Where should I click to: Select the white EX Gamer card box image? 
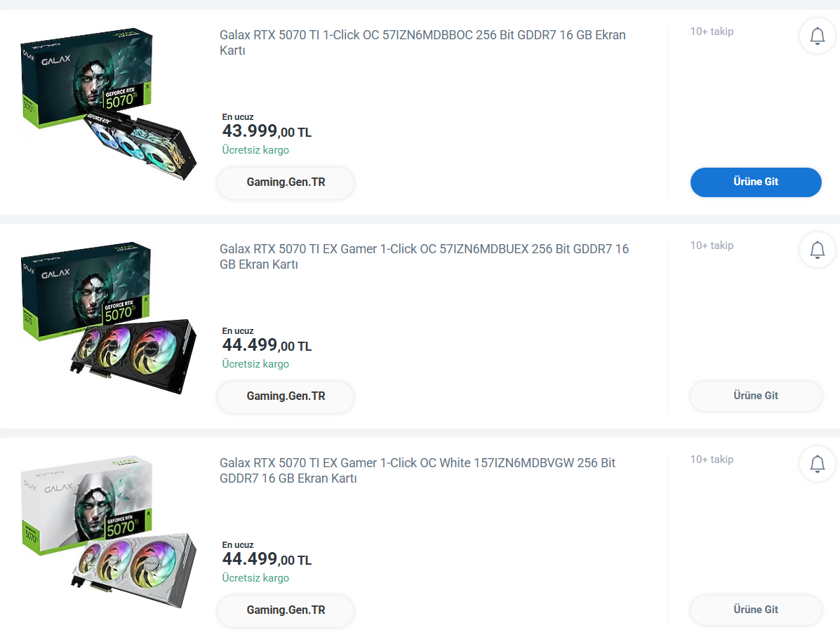[x=108, y=533]
